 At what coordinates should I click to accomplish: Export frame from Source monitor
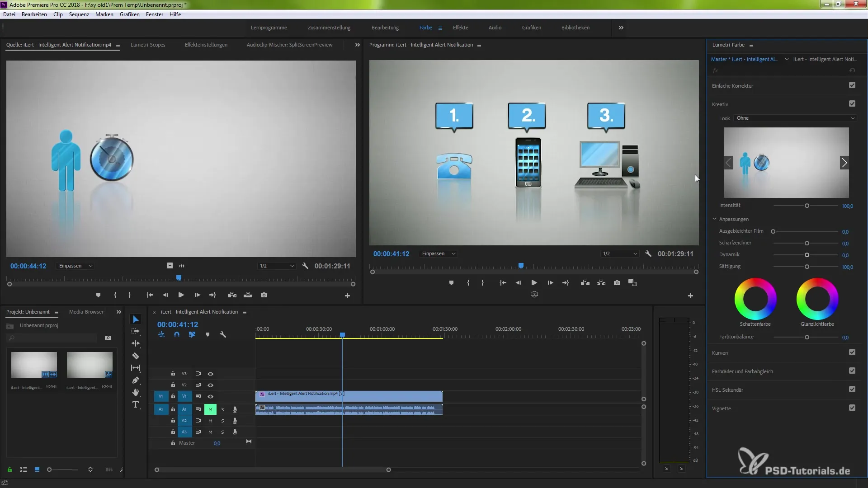click(x=264, y=295)
